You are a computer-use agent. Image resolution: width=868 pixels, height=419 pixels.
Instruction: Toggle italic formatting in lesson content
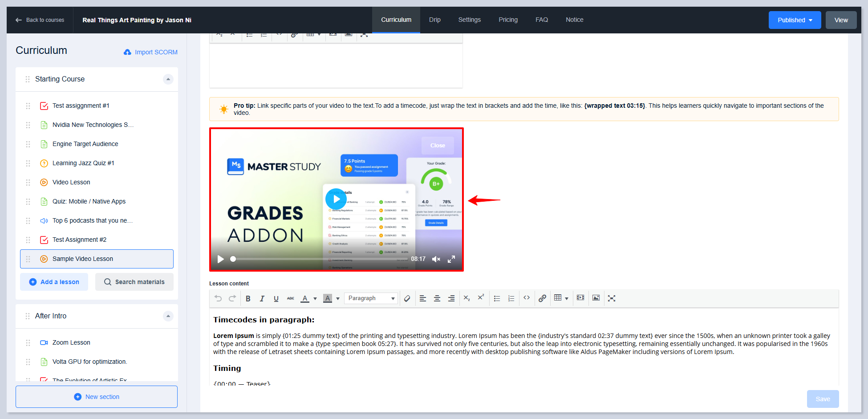[262, 298]
